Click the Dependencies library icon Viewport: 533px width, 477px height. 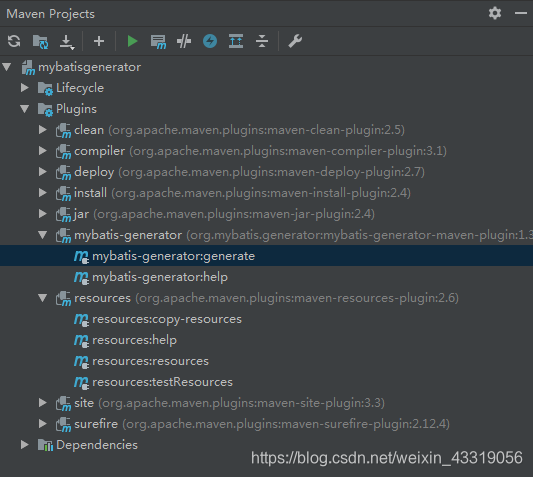(45, 445)
